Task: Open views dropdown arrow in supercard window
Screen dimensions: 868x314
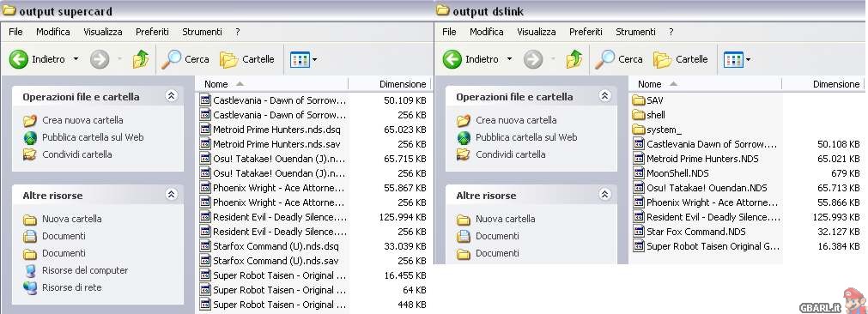Action: click(314, 59)
